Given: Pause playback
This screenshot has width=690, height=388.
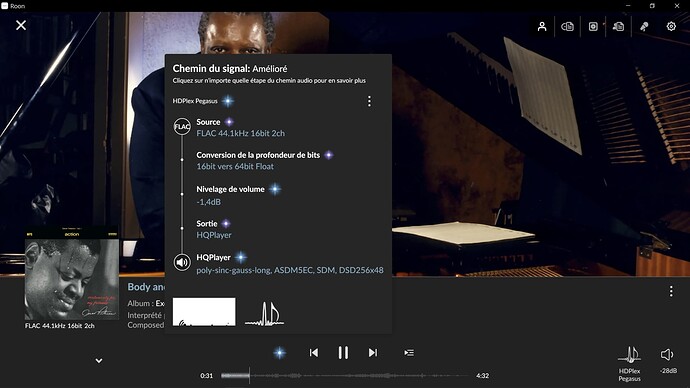Looking at the screenshot, I should tap(343, 353).
